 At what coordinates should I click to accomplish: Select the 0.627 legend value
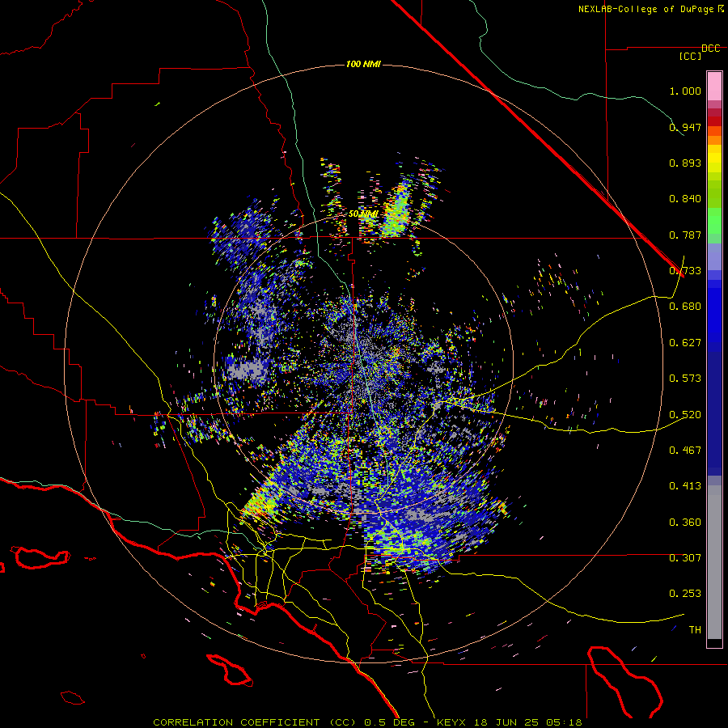[x=685, y=343]
